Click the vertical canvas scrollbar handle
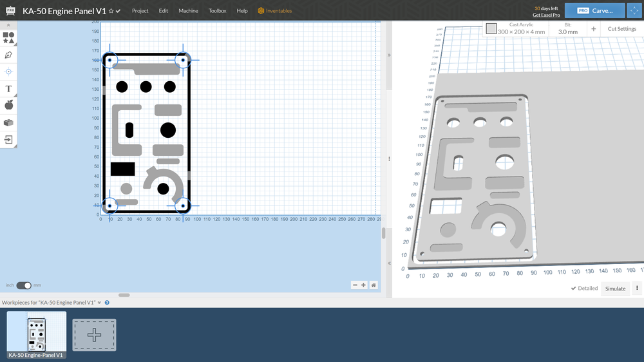This screenshot has width=644, height=362. coord(384,233)
